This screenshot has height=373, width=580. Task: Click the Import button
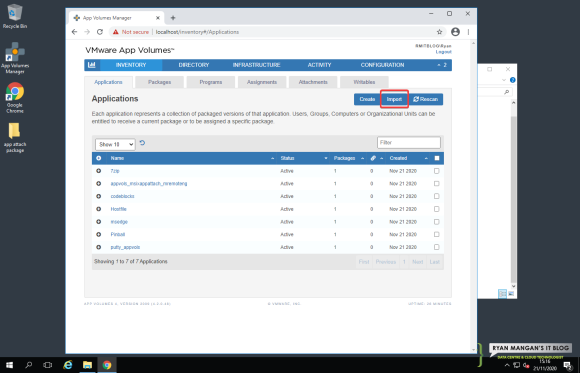point(394,99)
